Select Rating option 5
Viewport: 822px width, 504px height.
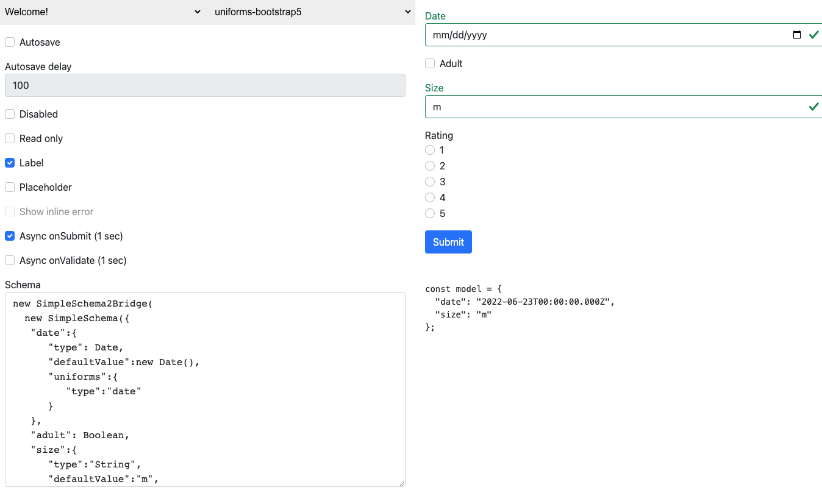(x=429, y=213)
